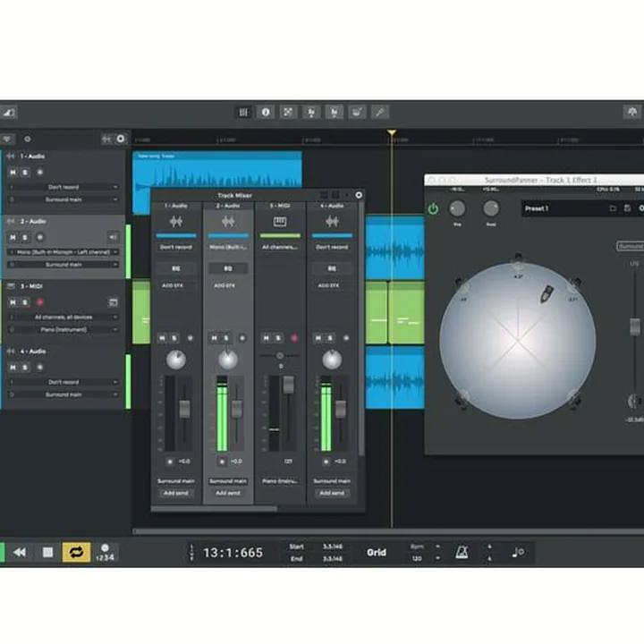The width and height of the screenshot is (644, 644).
Task: Click the volume ramp icon at top left
Action: click(8, 112)
